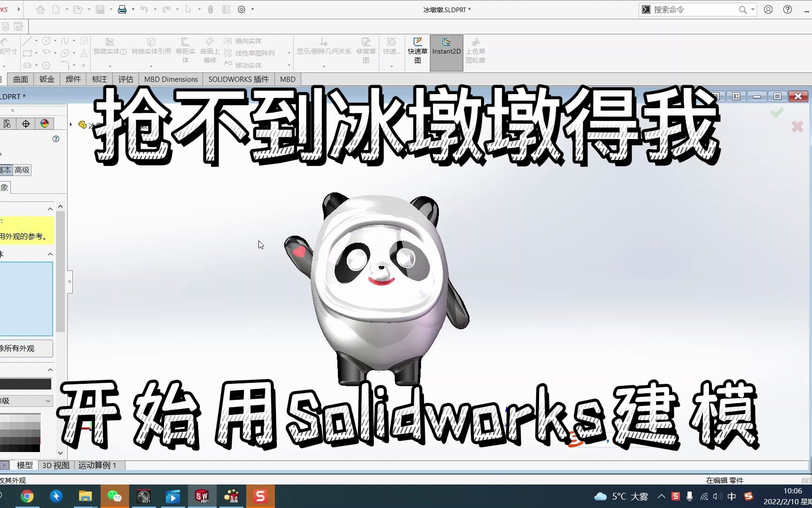Click Shaded Sketch Contours (上色草图轮廓)
The width and height of the screenshot is (812, 508).
[x=476, y=50]
